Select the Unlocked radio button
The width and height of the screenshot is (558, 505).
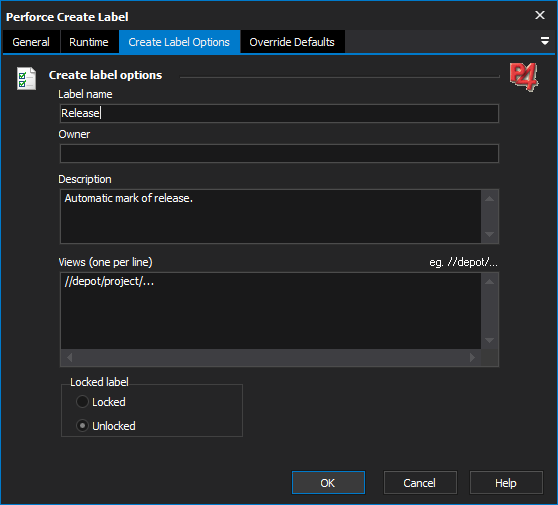point(82,426)
